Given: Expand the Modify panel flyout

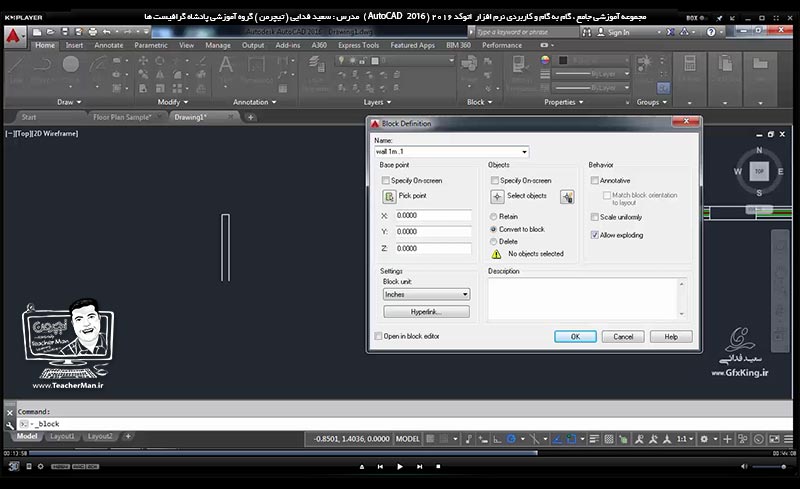Looking at the screenshot, I should pos(172,102).
